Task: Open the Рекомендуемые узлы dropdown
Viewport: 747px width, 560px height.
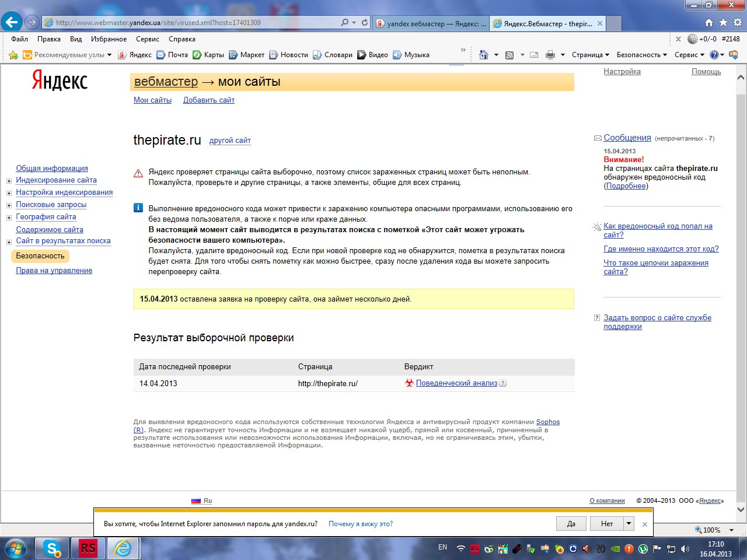Action: pyautogui.click(x=109, y=55)
